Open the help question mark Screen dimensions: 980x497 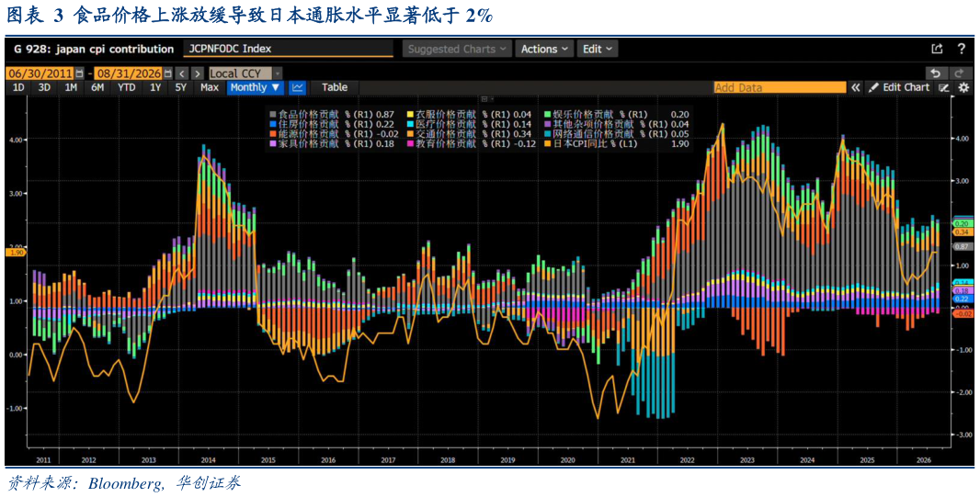click(x=962, y=49)
